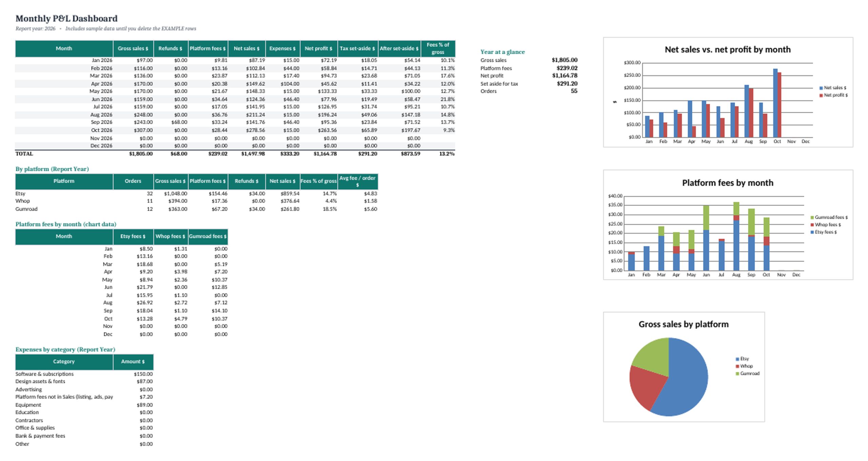The image size is (868, 461).
Task: Select 'Platform fees by month (chart data)' heading
Action: 66,224
